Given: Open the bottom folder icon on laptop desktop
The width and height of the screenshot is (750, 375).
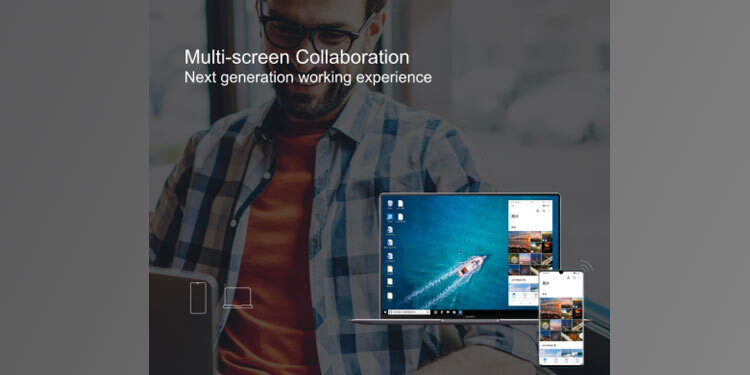Looking at the screenshot, I should pyautogui.click(x=390, y=297).
